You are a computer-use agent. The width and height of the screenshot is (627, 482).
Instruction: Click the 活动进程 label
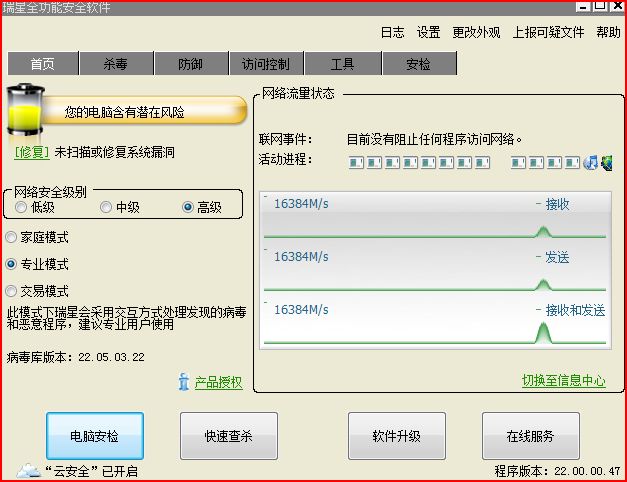tap(286, 159)
